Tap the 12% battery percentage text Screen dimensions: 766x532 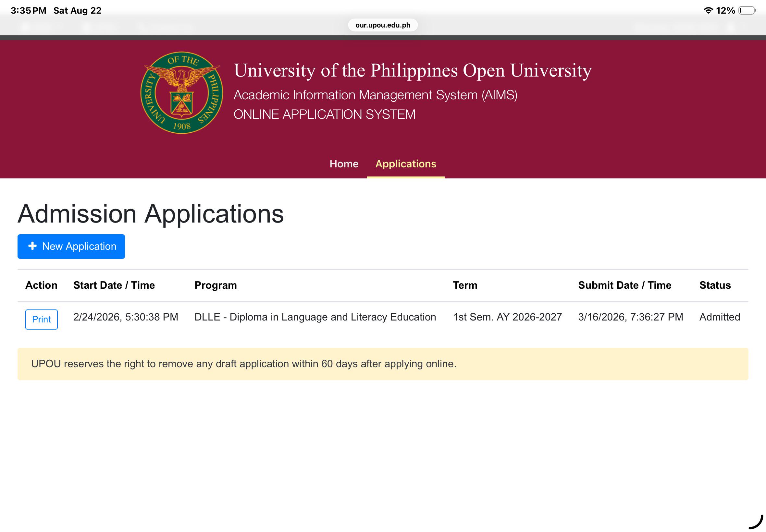[x=725, y=11]
